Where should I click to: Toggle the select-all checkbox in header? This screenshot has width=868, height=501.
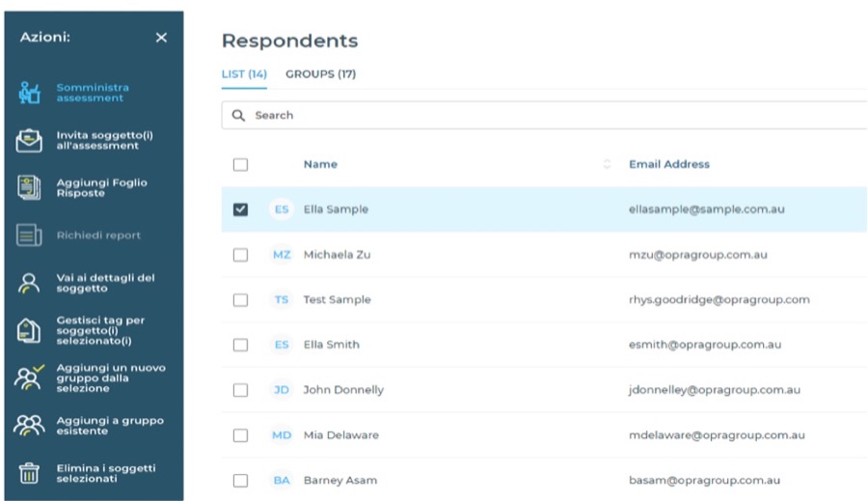pos(240,165)
